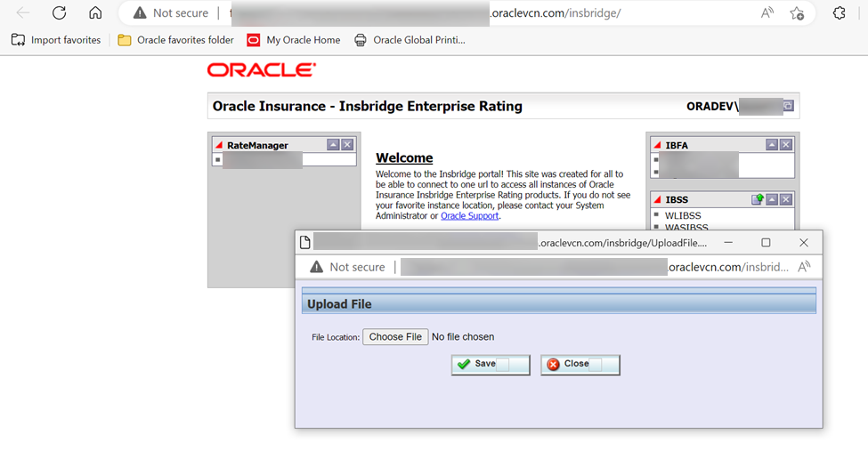The height and width of the screenshot is (451, 868).
Task: Close the Upload File popup window
Action: pyautogui.click(x=804, y=242)
